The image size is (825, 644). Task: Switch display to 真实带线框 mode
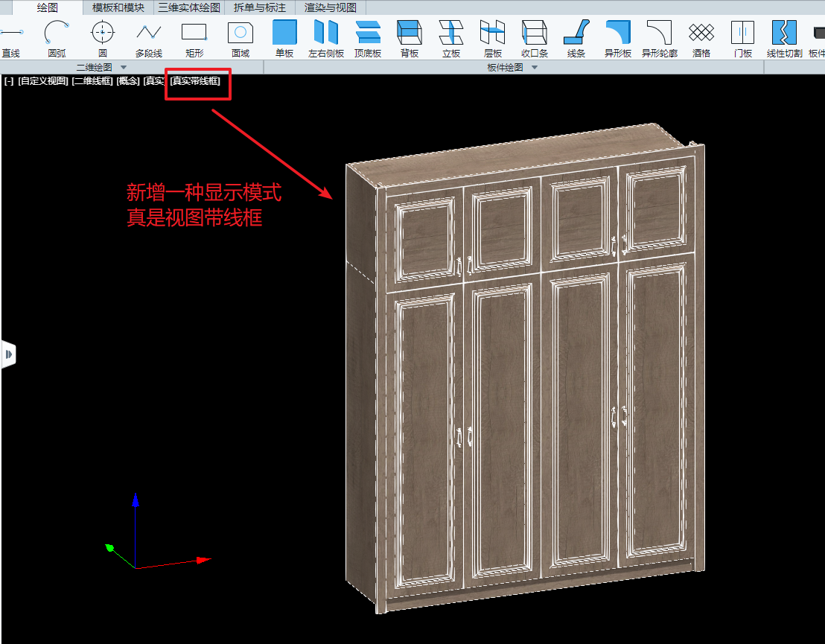(196, 80)
